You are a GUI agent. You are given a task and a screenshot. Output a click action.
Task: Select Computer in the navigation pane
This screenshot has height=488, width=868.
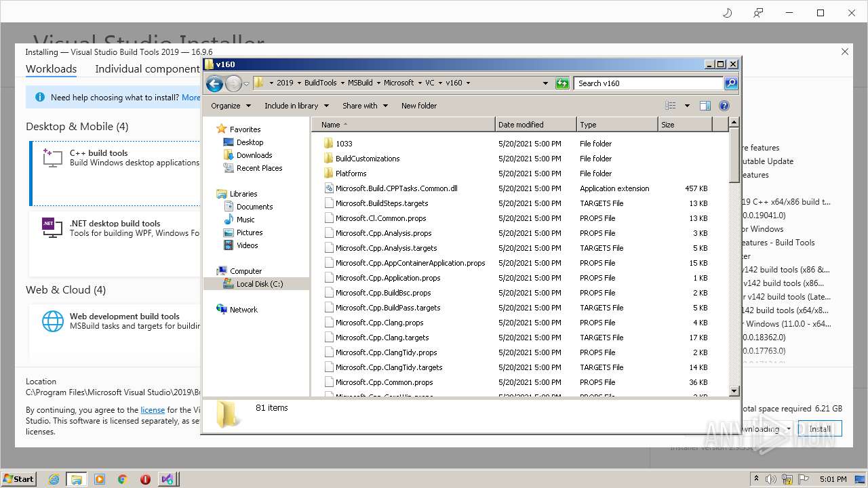click(245, 271)
